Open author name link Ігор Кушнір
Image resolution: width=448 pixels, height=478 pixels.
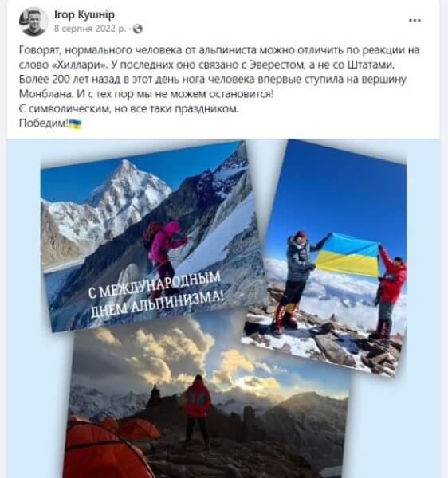[x=84, y=14]
